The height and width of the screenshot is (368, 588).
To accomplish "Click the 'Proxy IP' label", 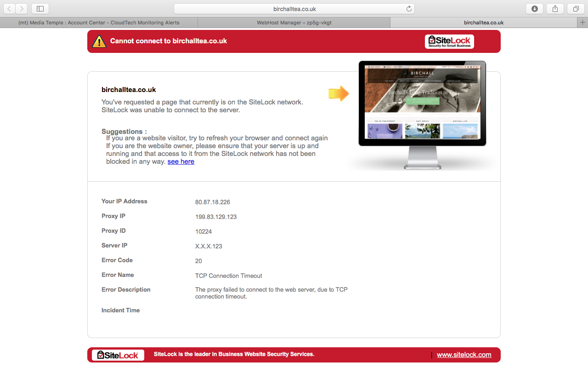I will pos(113,216).
